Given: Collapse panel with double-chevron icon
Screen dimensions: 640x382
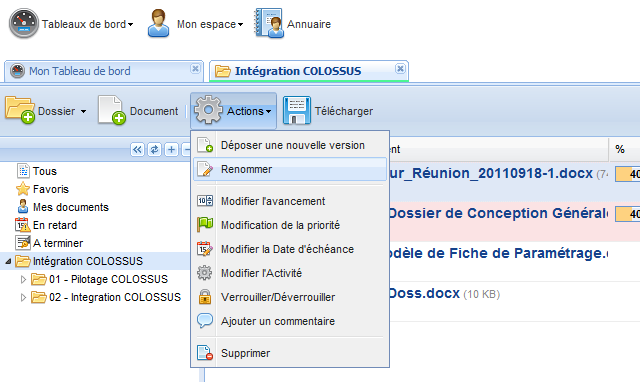Looking at the screenshot, I should [x=138, y=150].
